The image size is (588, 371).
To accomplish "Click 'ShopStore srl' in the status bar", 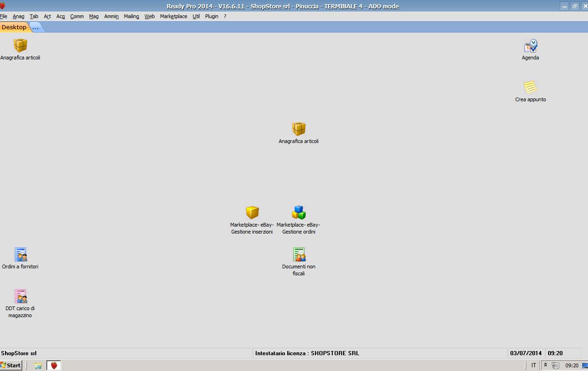I will pyautogui.click(x=19, y=353).
